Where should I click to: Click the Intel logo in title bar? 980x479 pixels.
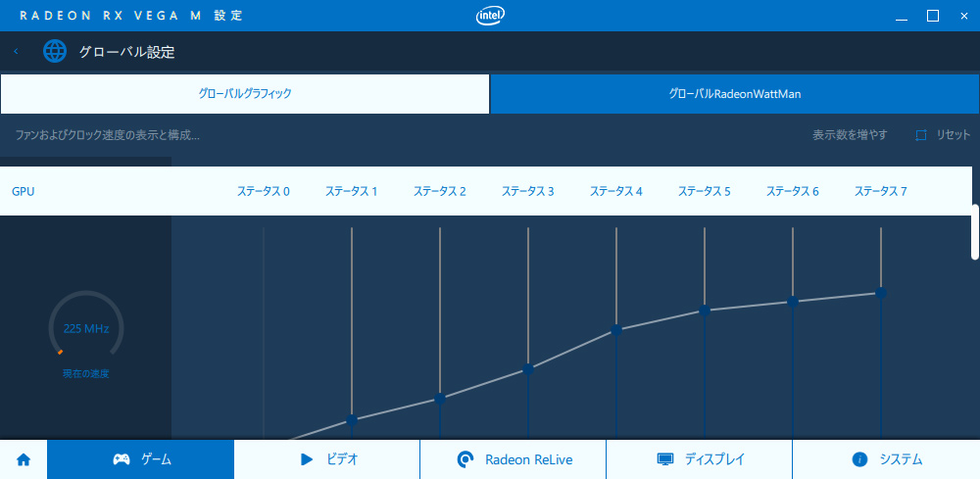pyautogui.click(x=491, y=16)
